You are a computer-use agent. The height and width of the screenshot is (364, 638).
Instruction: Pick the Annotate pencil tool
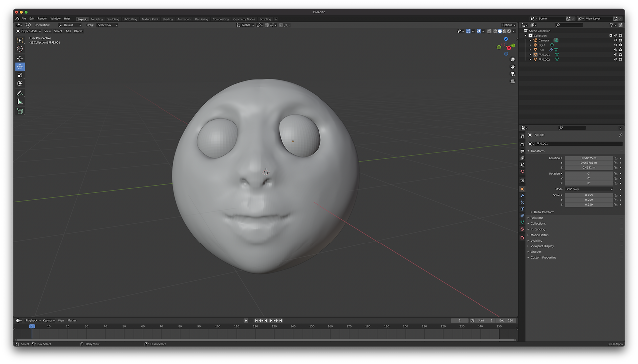(20, 93)
